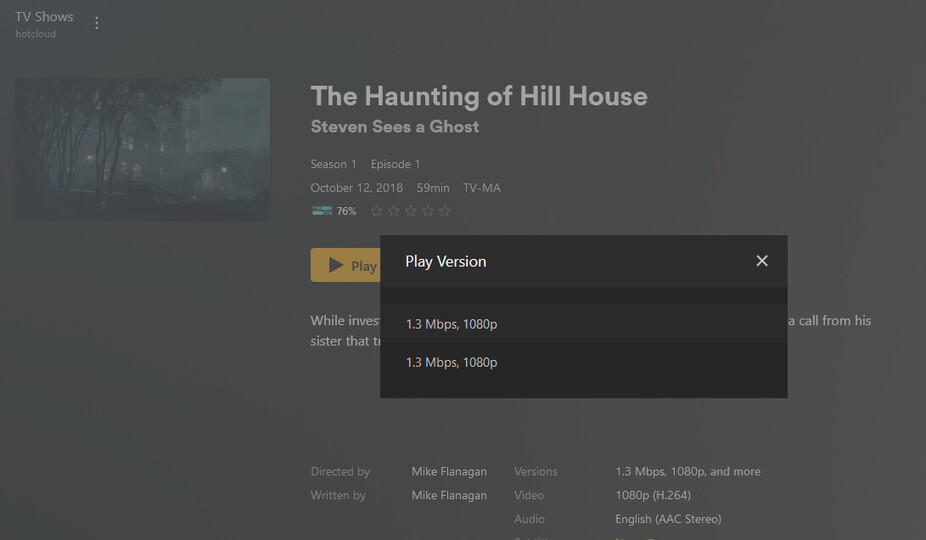Open the TV Shows three-dot menu
This screenshot has width=926, height=540.
click(97, 23)
